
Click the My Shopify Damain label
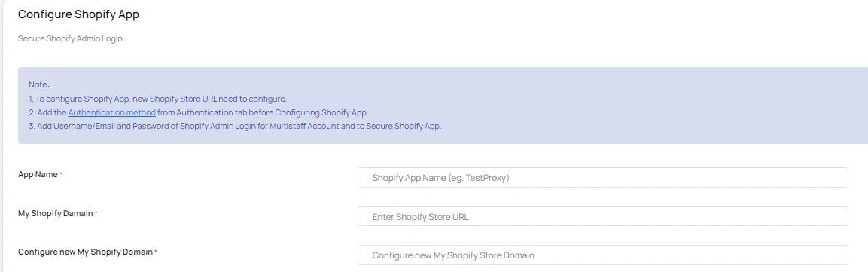(56, 213)
